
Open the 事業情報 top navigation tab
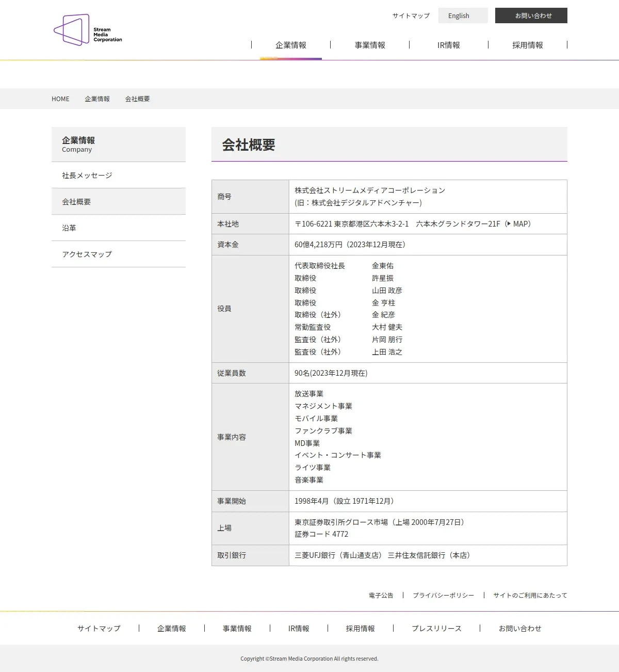370,45
